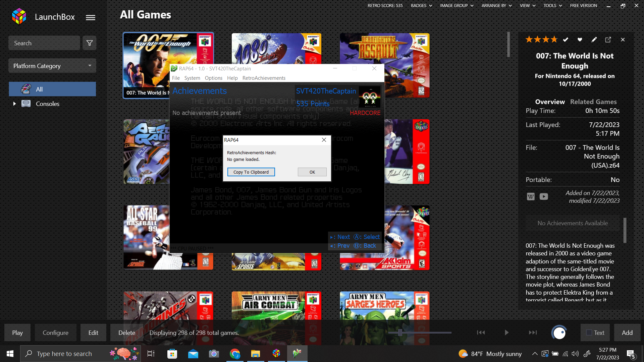Click the play music control
The width and height of the screenshot is (644, 362).
click(506, 333)
